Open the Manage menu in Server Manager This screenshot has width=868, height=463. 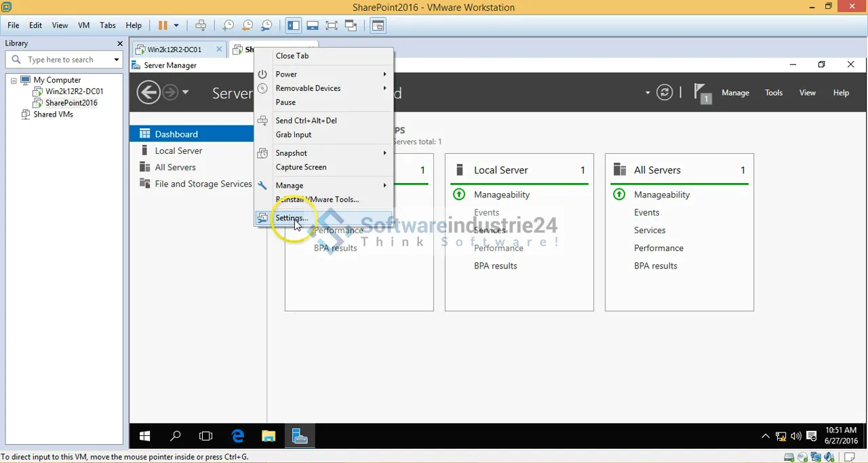(735, 93)
